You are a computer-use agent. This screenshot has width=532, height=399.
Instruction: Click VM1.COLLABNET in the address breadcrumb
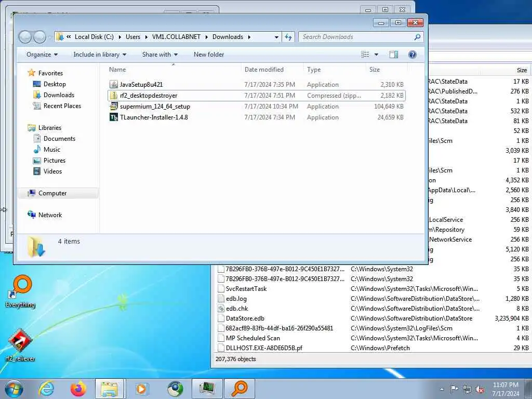tap(177, 37)
